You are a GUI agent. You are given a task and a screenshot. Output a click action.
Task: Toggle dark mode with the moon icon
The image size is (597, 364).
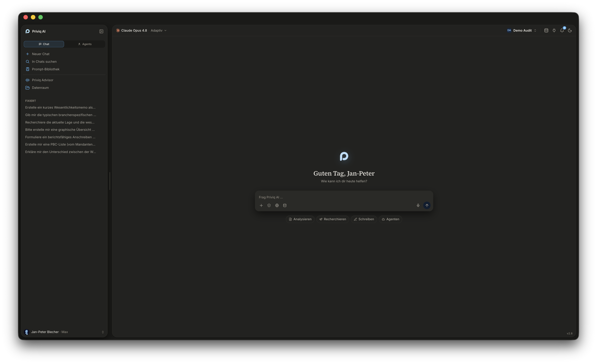[x=570, y=30]
